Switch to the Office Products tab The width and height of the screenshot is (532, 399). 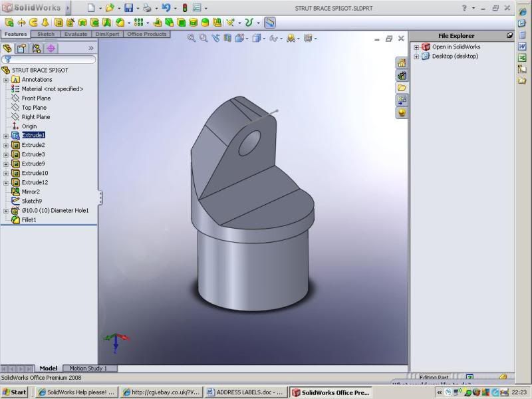coord(147,34)
